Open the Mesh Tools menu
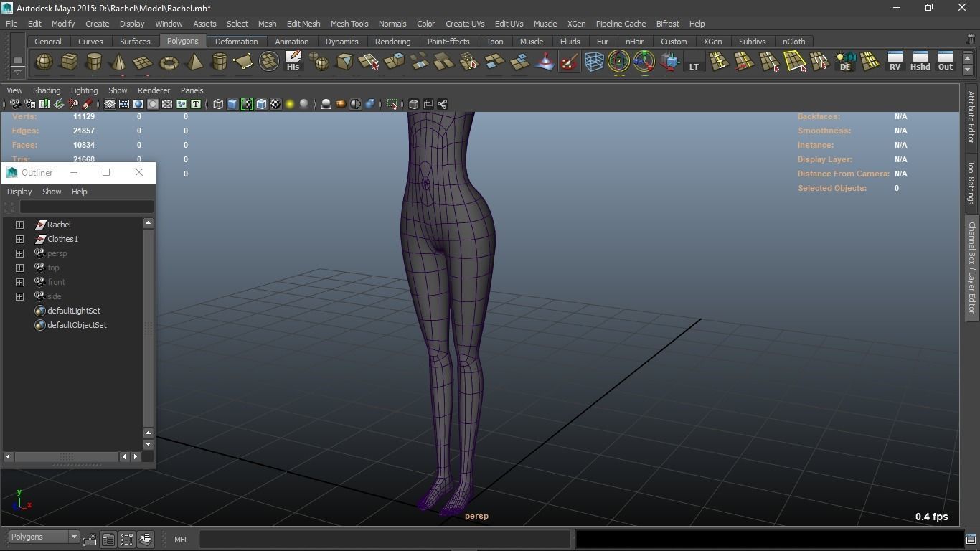Viewport: 980px width, 551px height. pyautogui.click(x=349, y=24)
